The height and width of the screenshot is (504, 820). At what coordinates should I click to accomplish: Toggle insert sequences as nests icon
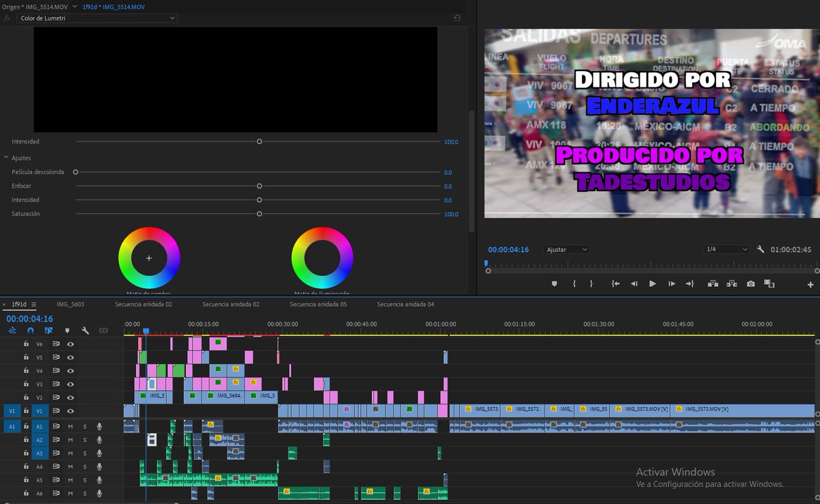click(12, 331)
